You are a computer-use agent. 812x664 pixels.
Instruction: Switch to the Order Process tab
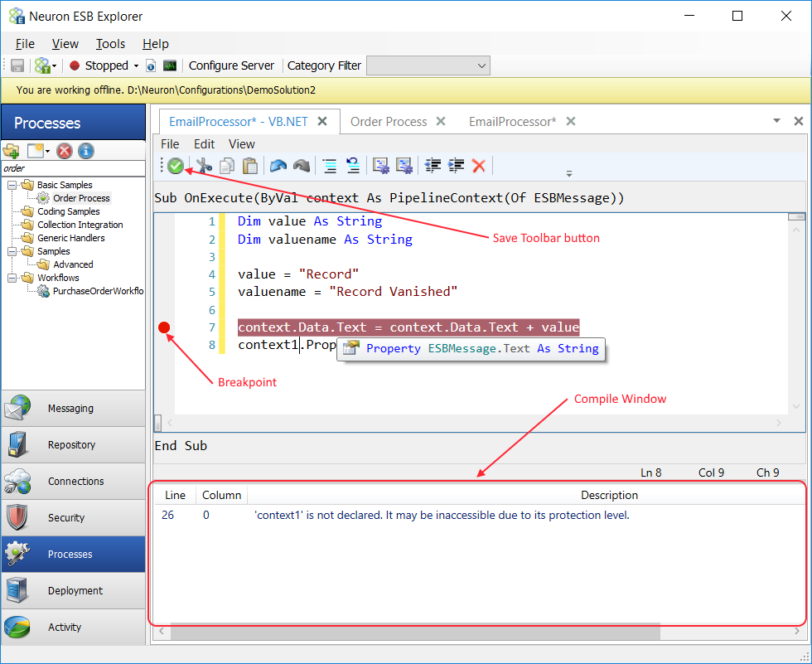pos(389,122)
